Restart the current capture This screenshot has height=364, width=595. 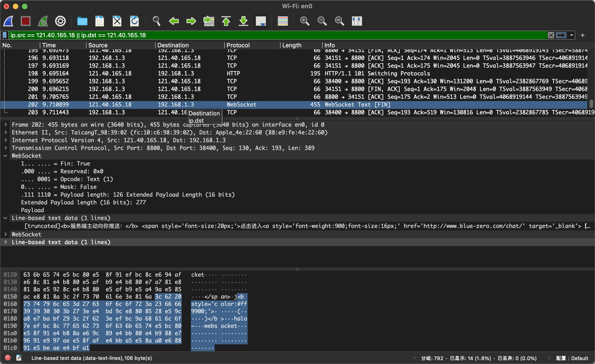pyautogui.click(x=43, y=21)
